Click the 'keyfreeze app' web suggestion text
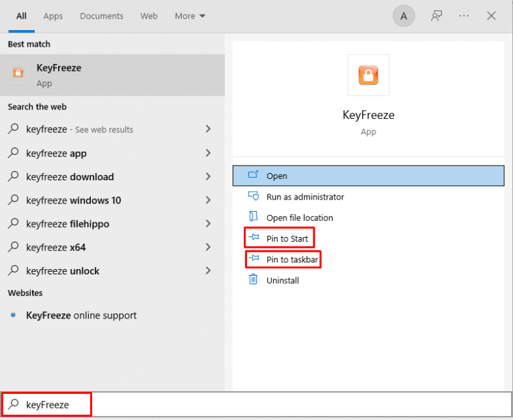Viewport: 513px width, 420px height. click(x=56, y=154)
